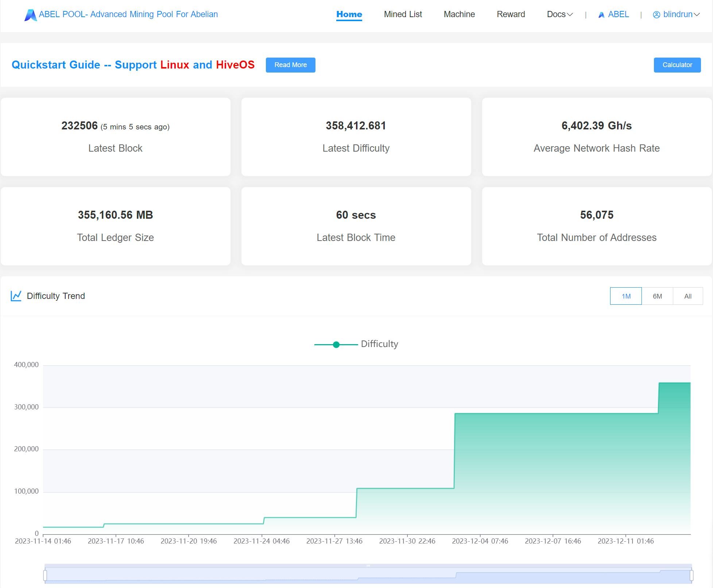Open the Calculator button
The image size is (713, 588).
tap(677, 65)
